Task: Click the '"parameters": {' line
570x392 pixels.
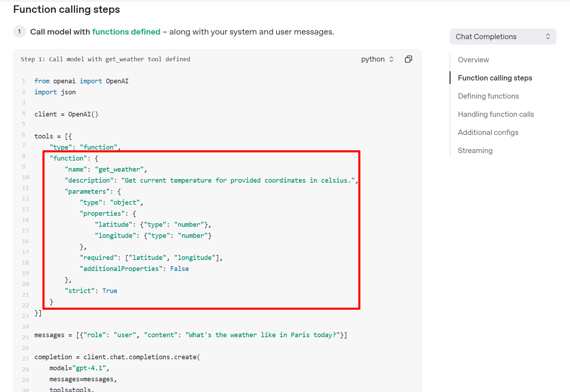Action: [x=93, y=192]
